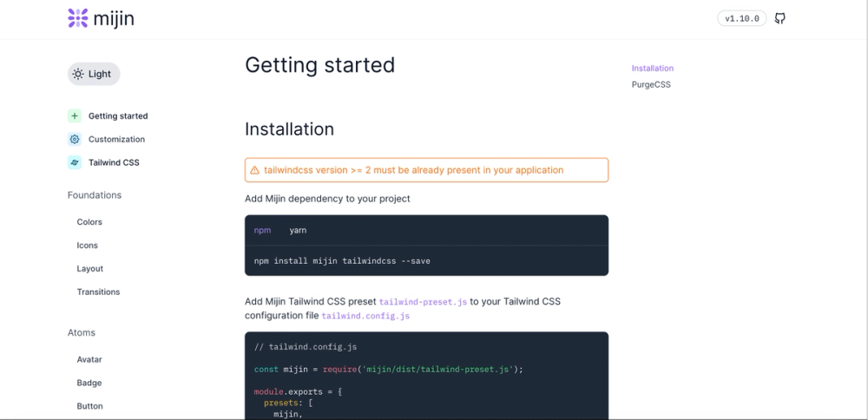Open the Button atom page

(89, 405)
